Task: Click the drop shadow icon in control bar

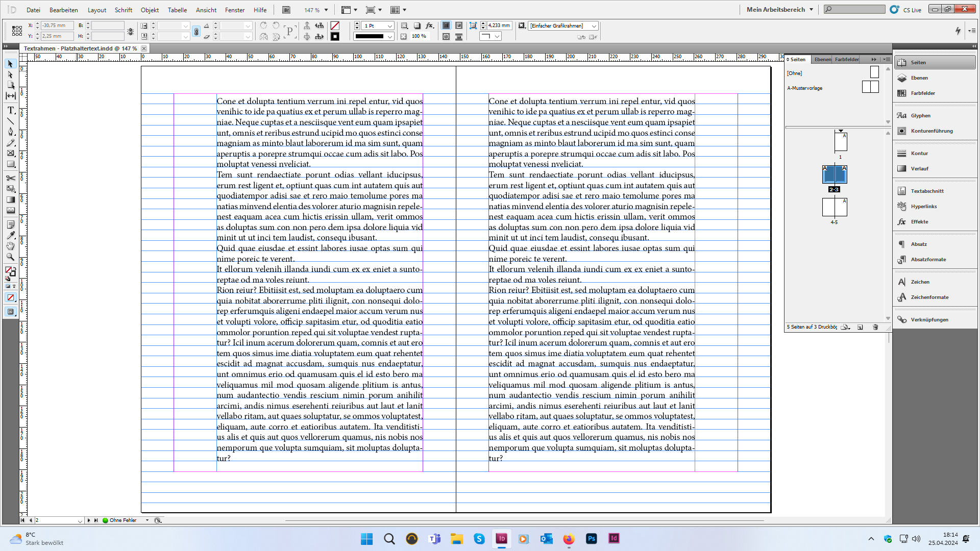Action: tap(417, 26)
